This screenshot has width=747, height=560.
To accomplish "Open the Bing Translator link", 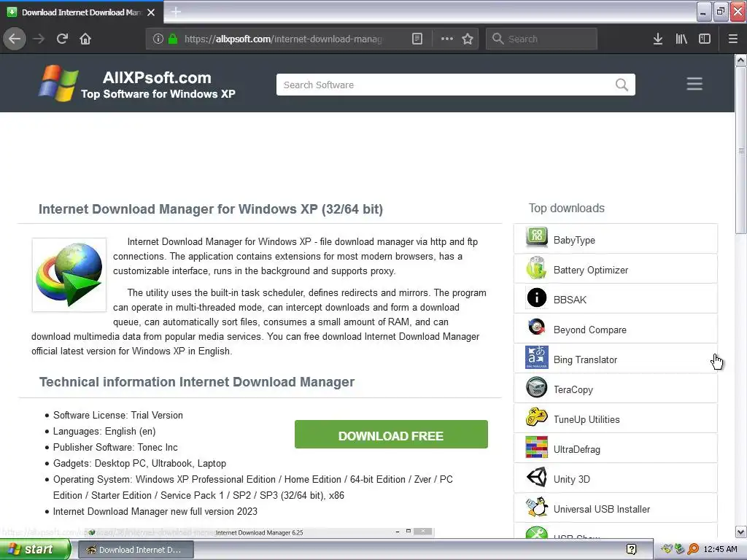I will pyautogui.click(x=586, y=360).
